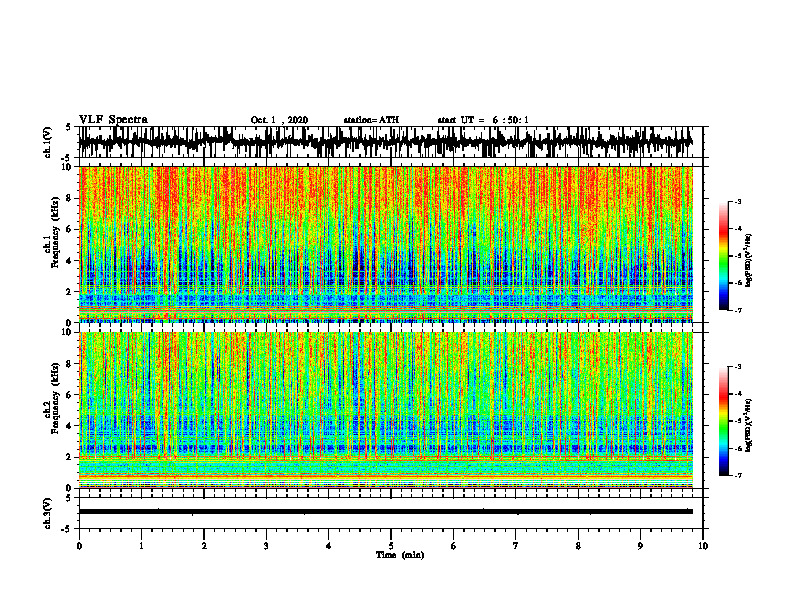This screenshot has width=792, height=612.
Task: Click the "9" tick on the time axis
Action: click(640, 546)
